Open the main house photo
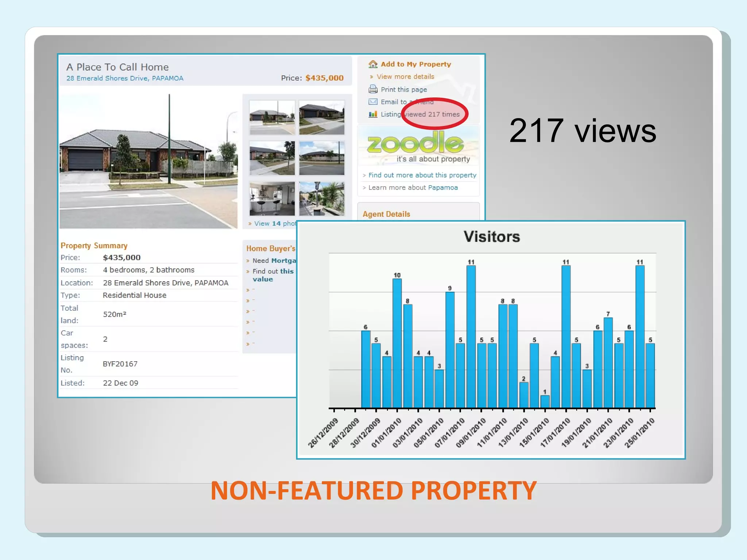 [x=148, y=161]
